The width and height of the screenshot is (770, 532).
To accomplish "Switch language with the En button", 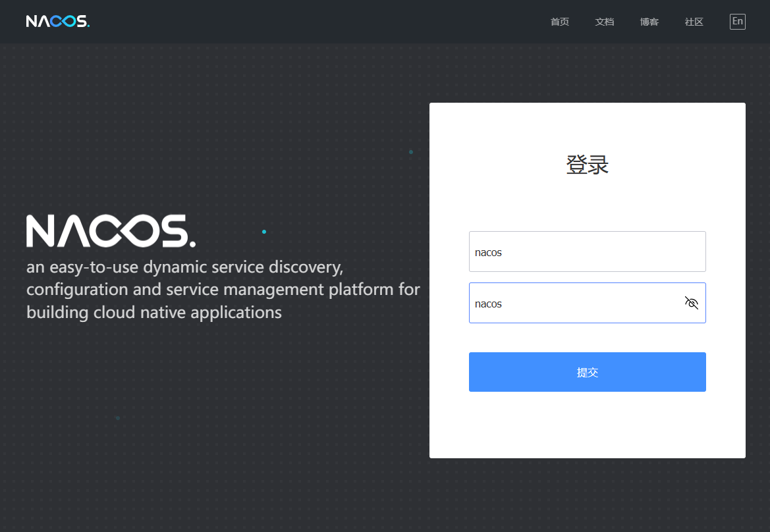I will pos(738,21).
